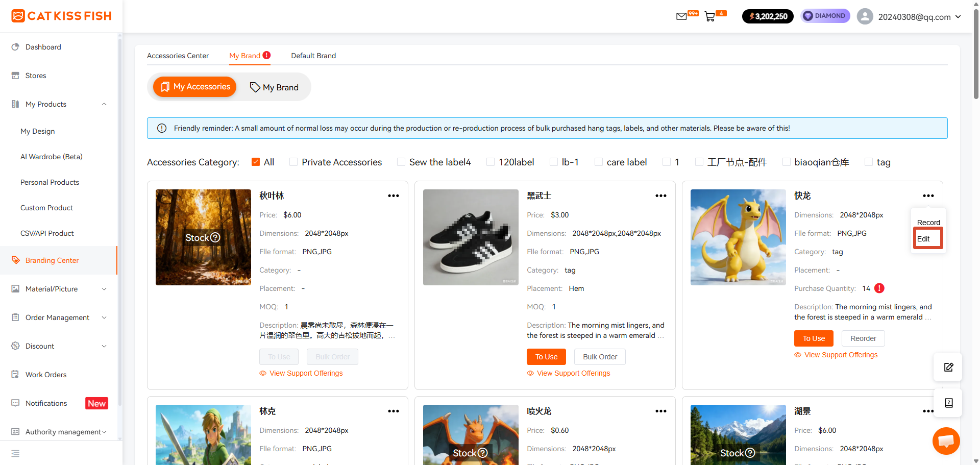This screenshot has width=980, height=465.
Task: Open the mail inbox icon
Action: 681,16
